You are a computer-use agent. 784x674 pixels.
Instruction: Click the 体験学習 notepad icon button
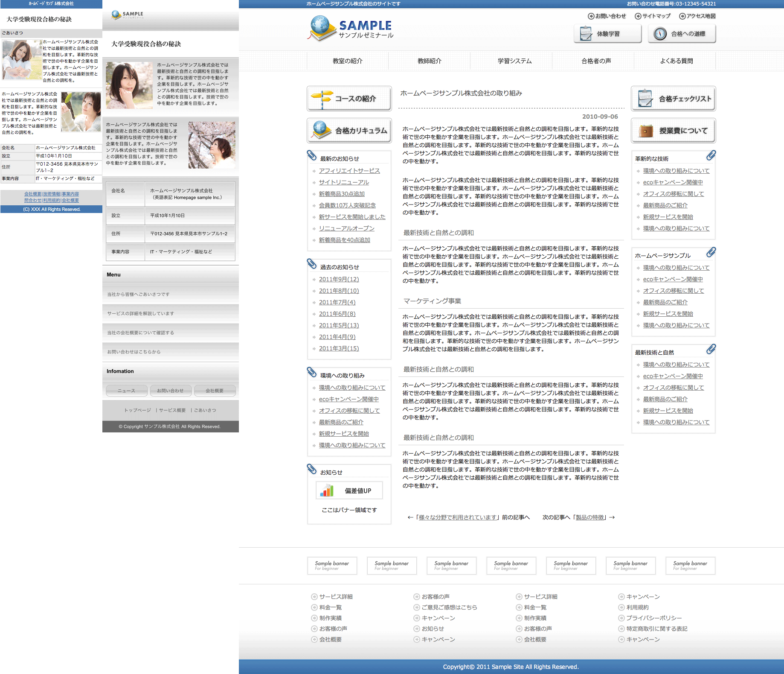pyautogui.click(x=607, y=34)
